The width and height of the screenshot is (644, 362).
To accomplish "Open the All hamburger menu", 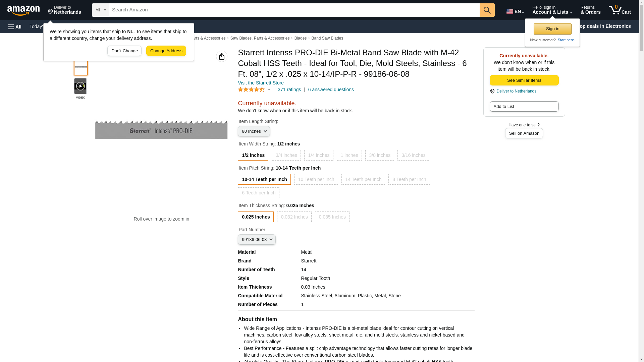I will (x=15, y=26).
